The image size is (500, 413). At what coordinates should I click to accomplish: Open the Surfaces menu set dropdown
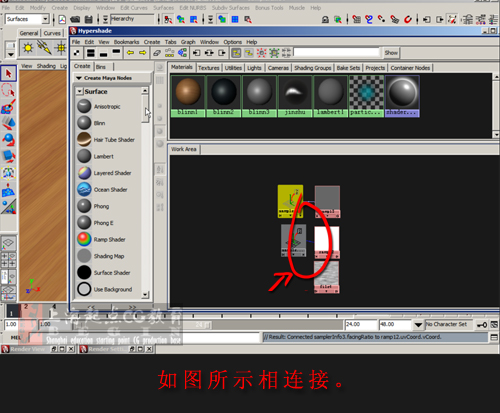45,19
